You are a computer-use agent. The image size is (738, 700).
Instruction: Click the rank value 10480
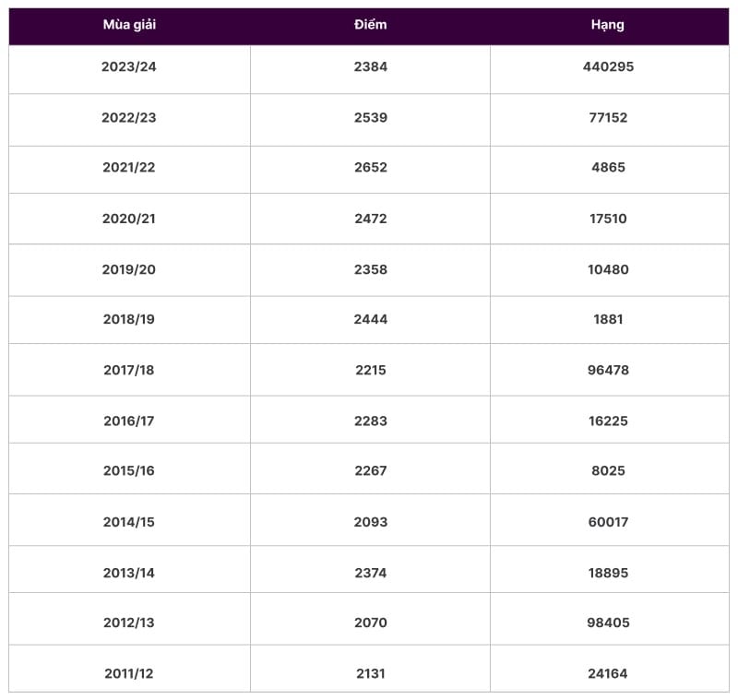click(608, 270)
